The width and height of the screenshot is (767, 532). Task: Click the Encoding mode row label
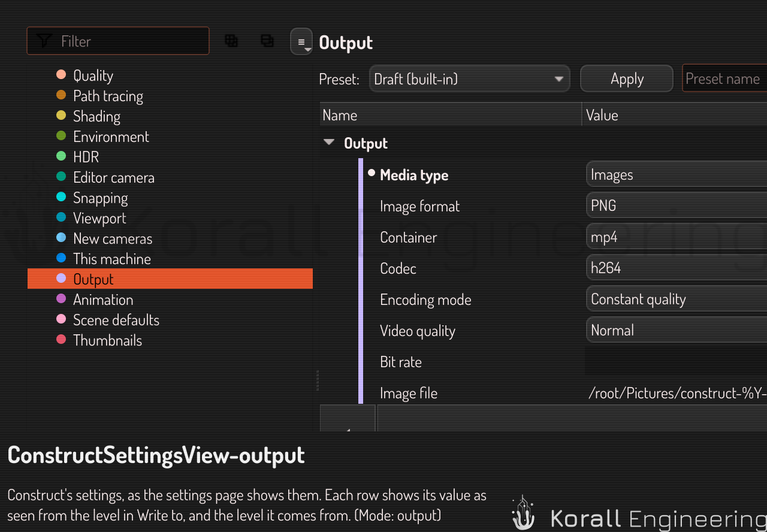pos(425,300)
